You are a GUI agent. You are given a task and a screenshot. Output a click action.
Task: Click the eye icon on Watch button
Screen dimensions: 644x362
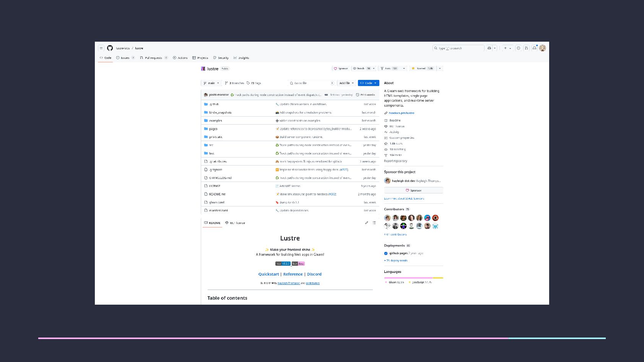click(x=355, y=68)
